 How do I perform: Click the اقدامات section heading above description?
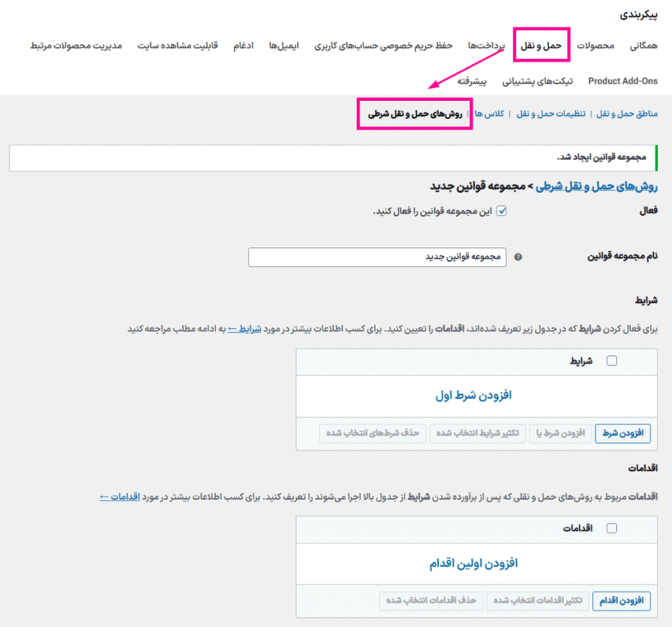click(x=642, y=468)
